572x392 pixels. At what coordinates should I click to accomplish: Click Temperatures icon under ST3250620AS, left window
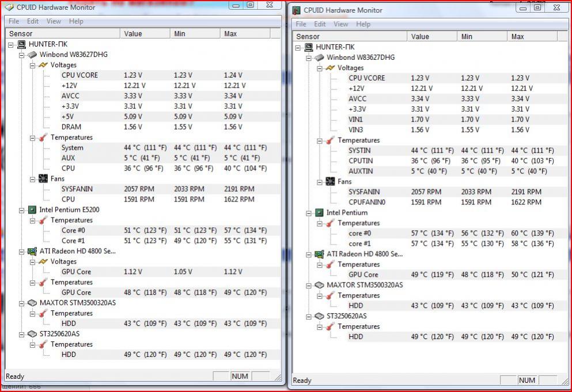tap(43, 344)
